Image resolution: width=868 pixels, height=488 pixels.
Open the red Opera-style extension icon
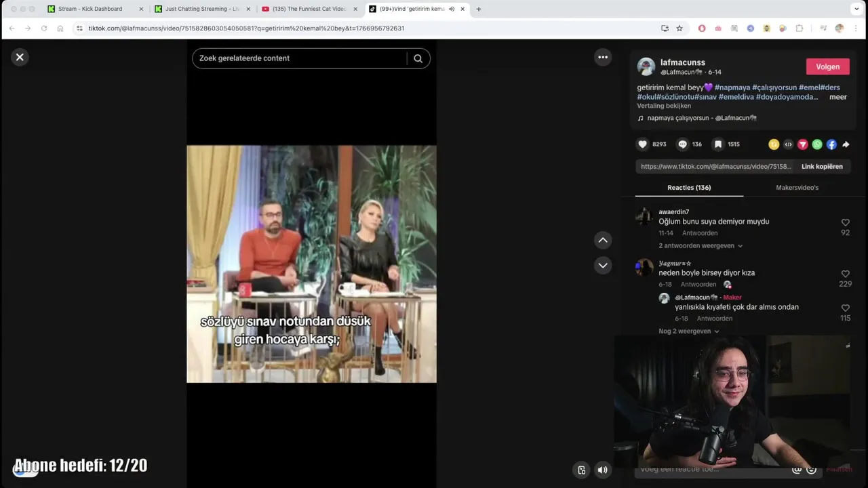coord(702,28)
